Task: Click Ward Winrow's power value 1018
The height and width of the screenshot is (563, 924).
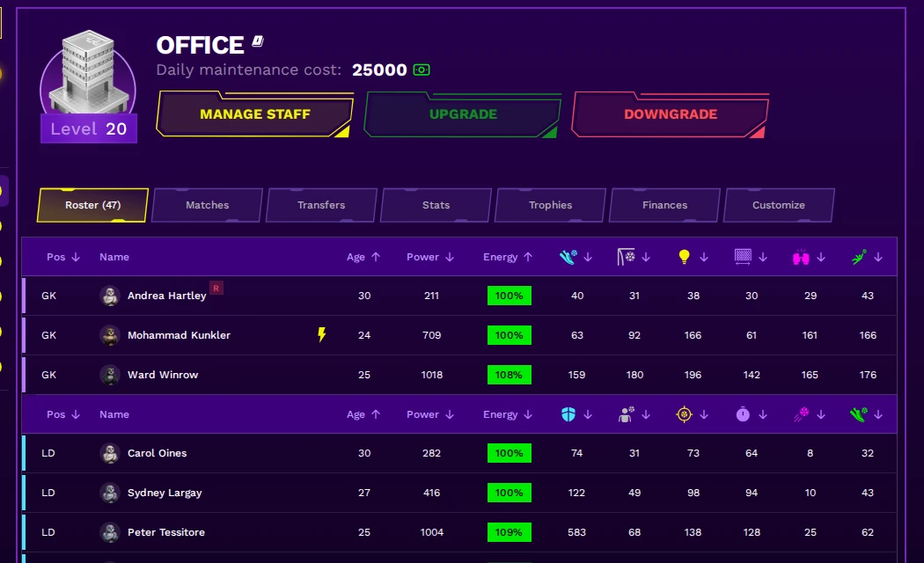Action: (431, 375)
